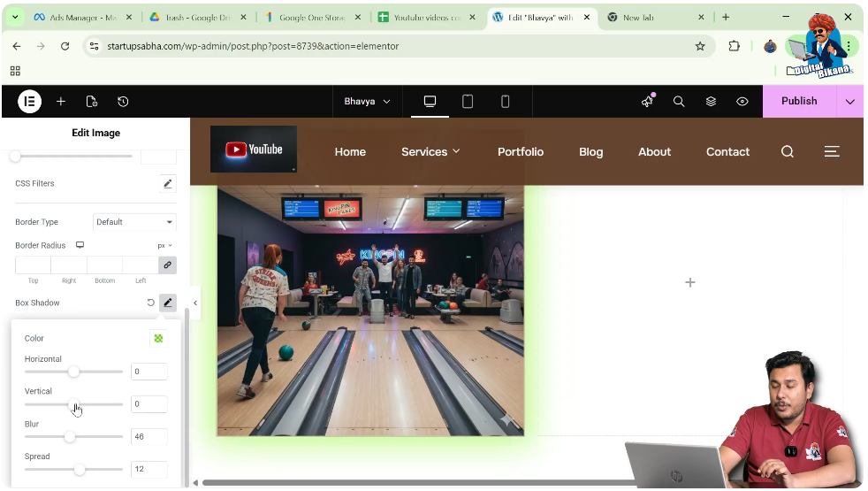Open the Add Element plus icon
This screenshot has height=491, width=868.
click(x=61, y=102)
